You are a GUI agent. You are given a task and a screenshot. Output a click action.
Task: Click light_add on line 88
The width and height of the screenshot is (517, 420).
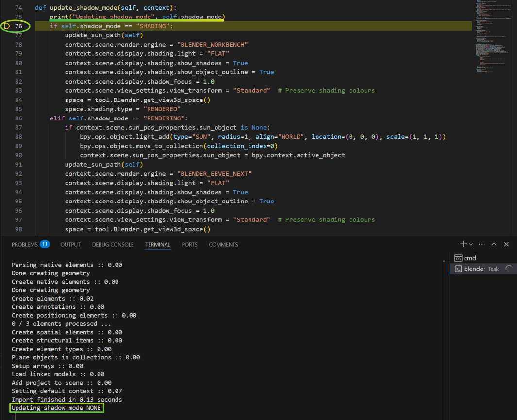tap(152, 137)
